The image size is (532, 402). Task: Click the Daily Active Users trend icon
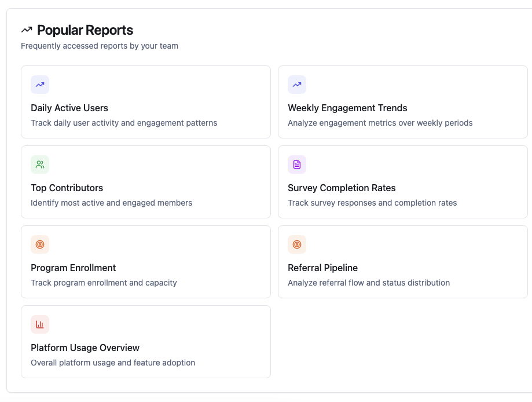click(x=40, y=85)
